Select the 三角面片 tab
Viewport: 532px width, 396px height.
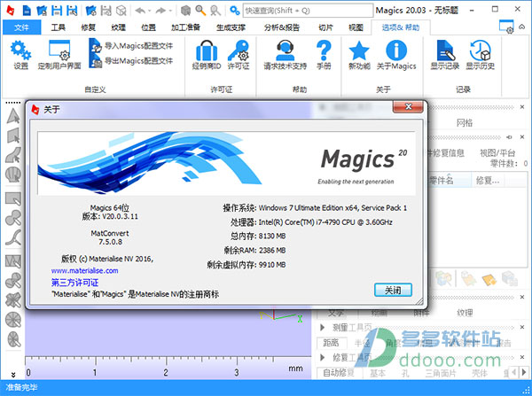(441, 373)
